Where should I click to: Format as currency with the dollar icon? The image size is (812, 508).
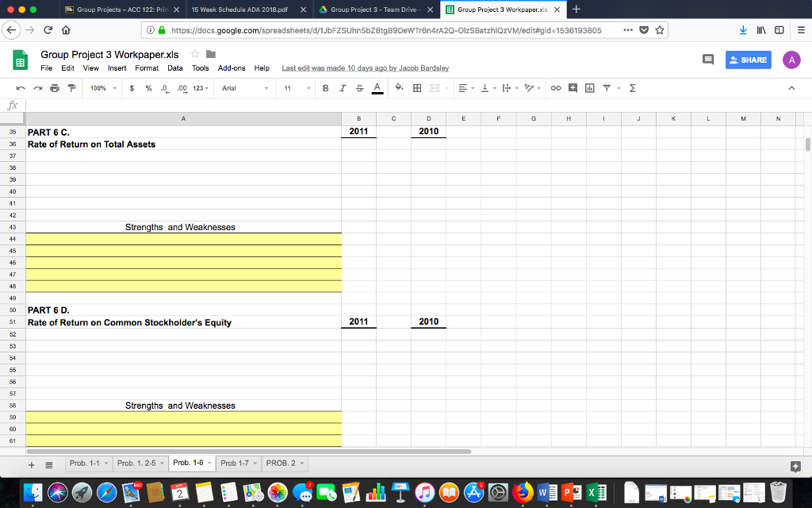tap(132, 88)
